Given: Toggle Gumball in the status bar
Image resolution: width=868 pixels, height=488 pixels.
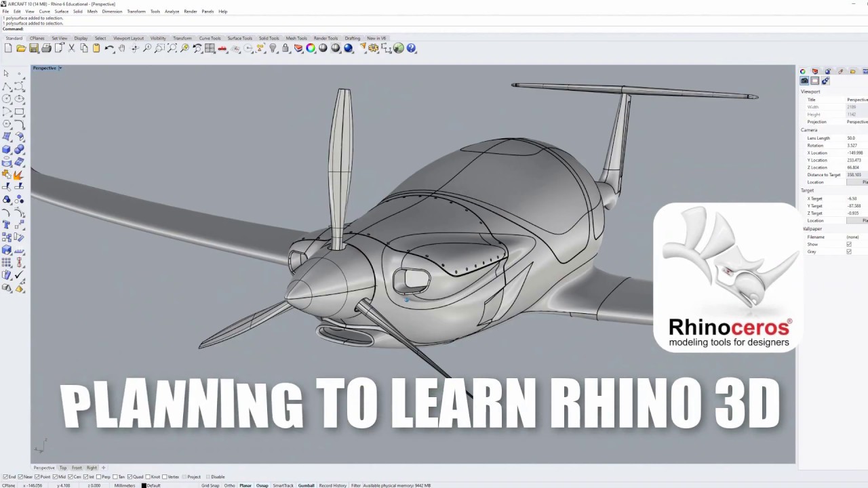Looking at the screenshot, I should tap(307, 485).
